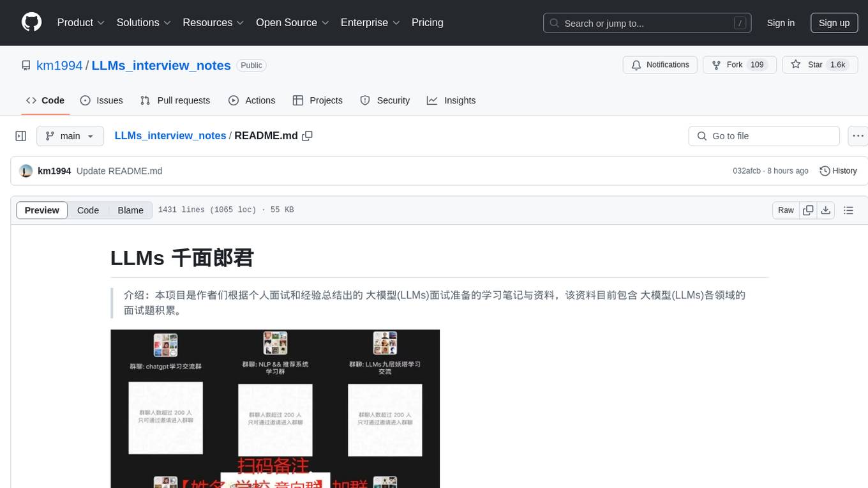Open the km1994 user profile link

(59, 65)
